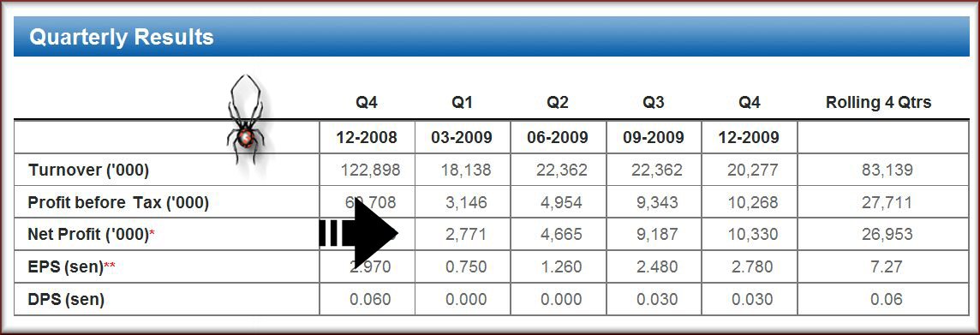Click profit before tax value '9,343'
The image size is (980, 335).
coord(657,202)
